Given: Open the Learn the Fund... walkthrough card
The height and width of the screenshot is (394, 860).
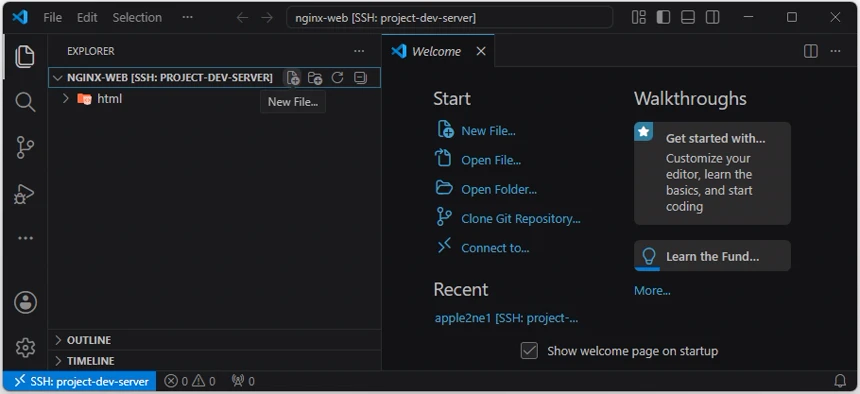Looking at the screenshot, I should click(712, 256).
